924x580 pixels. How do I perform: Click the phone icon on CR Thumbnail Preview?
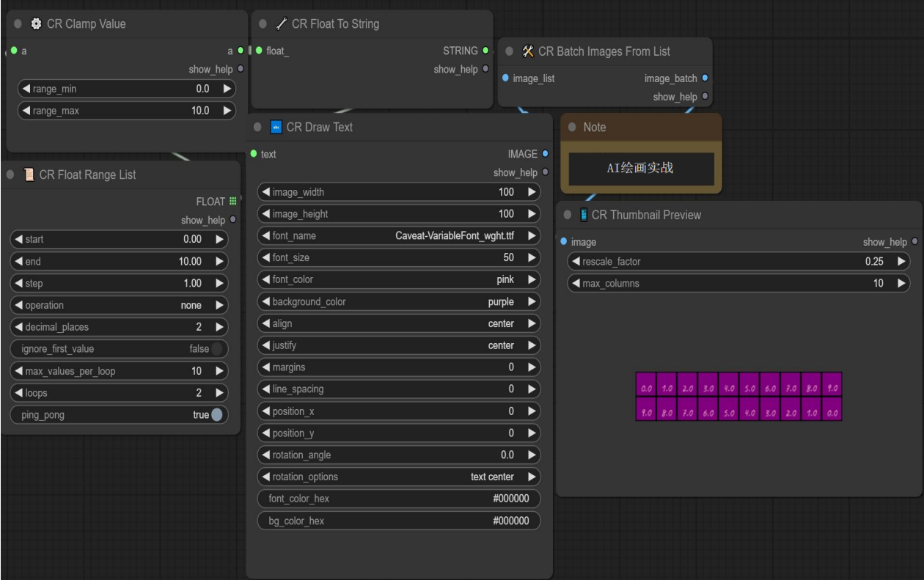click(583, 216)
